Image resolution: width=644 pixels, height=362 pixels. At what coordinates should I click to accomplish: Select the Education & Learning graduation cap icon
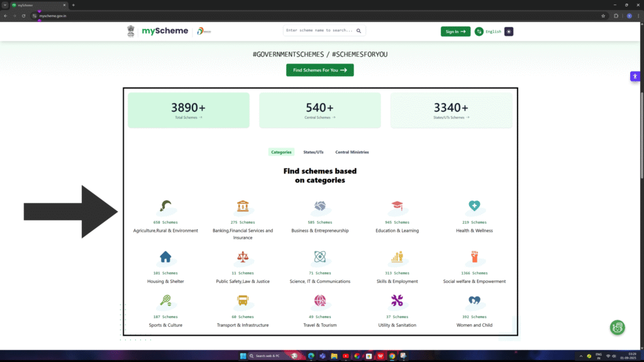click(397, 207)
